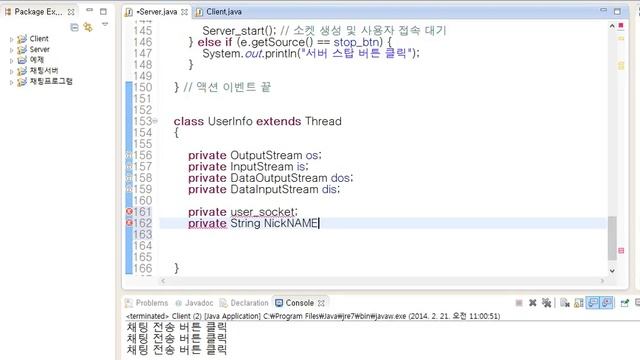Click editor horizontal scrollbar right arrow
The height and width of the screenshot is (360, 640).
[x=602, y=281]
